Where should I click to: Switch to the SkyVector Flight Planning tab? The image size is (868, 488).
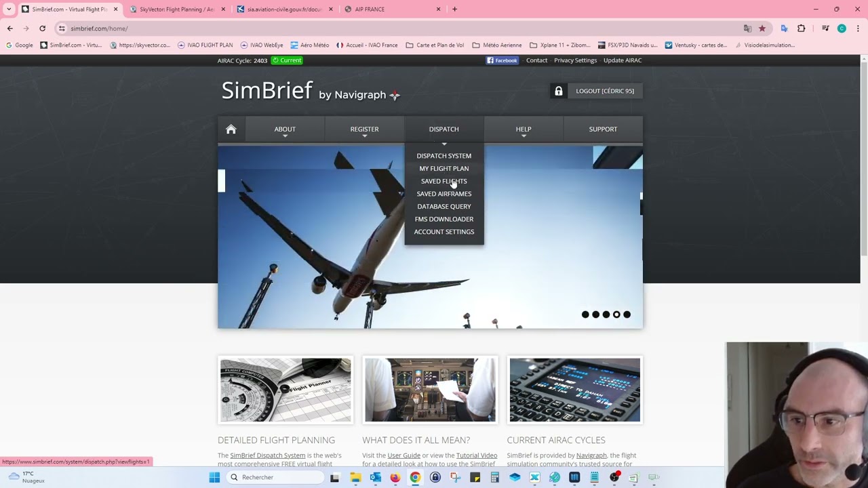(176, 9)
